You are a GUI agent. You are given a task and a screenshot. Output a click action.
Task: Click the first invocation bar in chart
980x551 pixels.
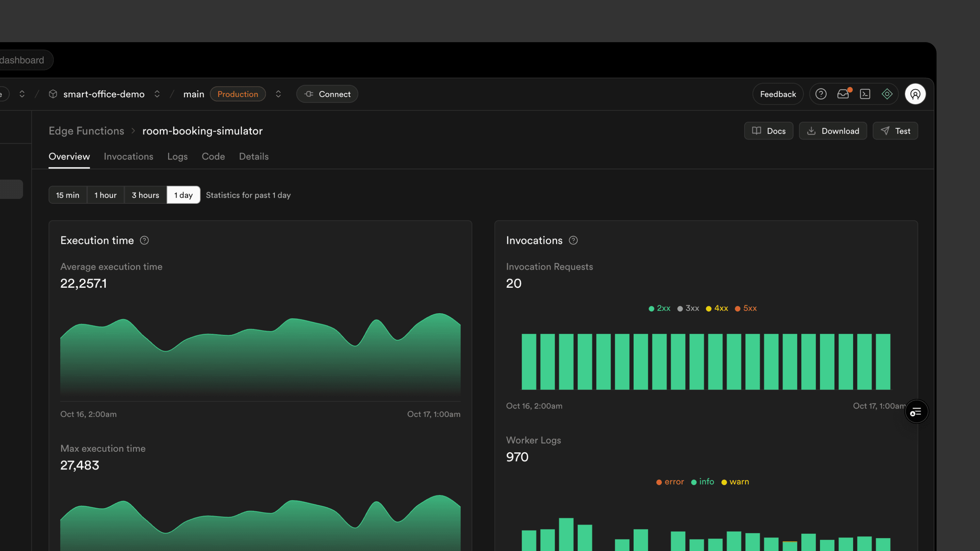point(529,361)
